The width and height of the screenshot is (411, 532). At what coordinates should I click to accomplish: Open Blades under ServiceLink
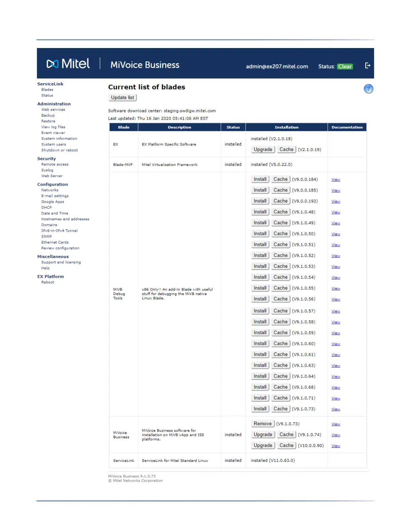tap(47, 90)
